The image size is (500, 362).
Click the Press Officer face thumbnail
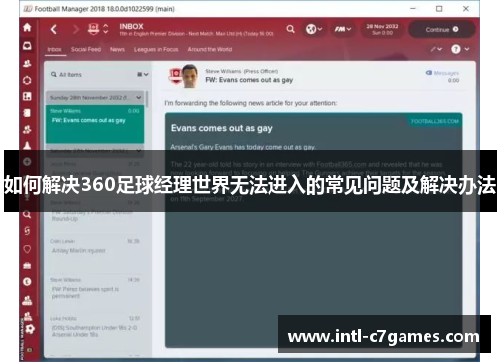(190, 76)
